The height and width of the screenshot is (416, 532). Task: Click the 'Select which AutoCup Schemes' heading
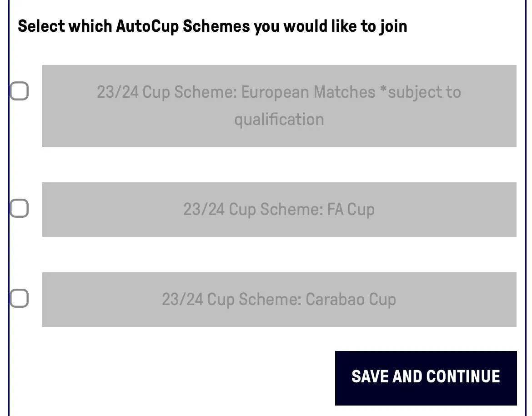click(x=212, y=26)
